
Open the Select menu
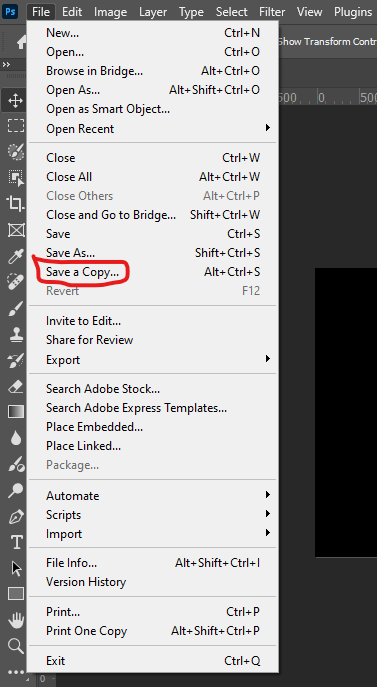click(x=231, y=12)
